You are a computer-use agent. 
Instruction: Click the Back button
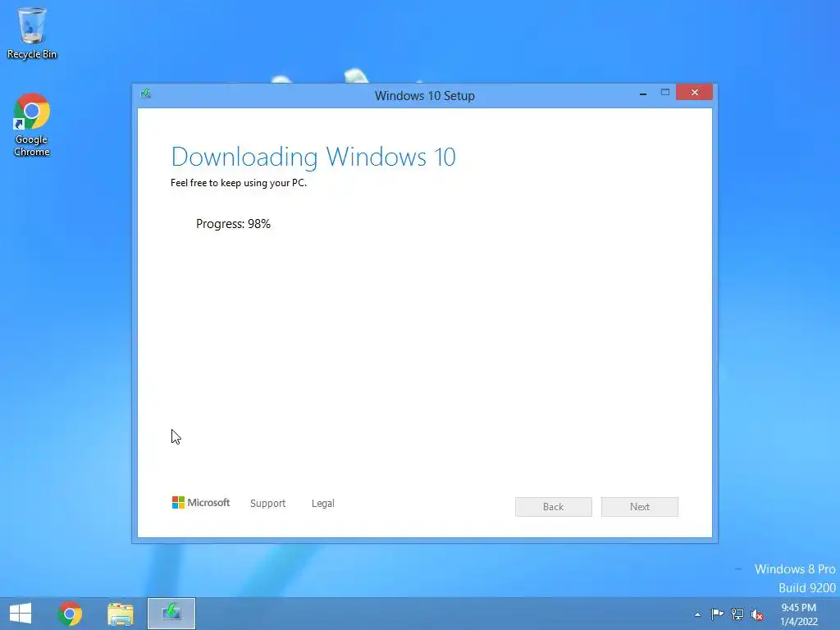tap(554, 507)
